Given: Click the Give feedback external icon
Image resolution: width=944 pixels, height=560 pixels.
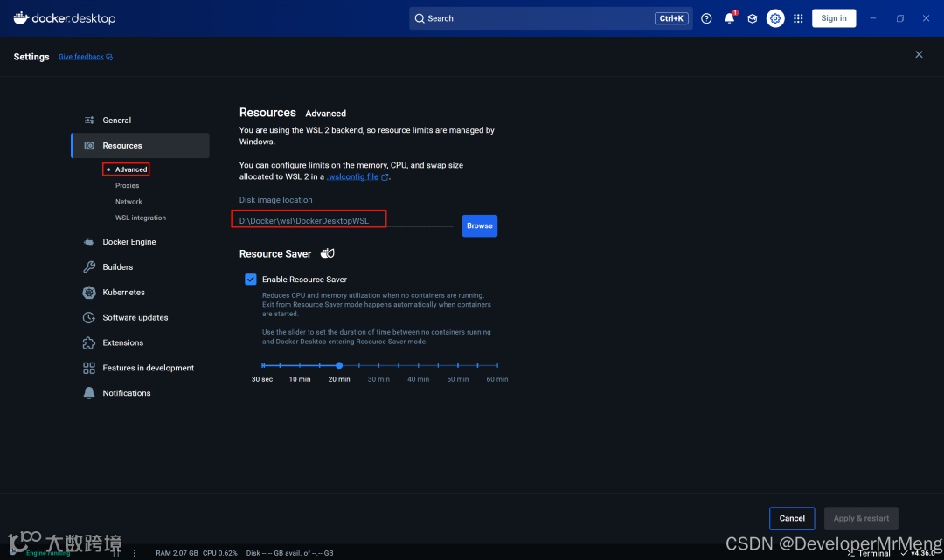Looking at the screenshot, I should click(x=109, y=57).
